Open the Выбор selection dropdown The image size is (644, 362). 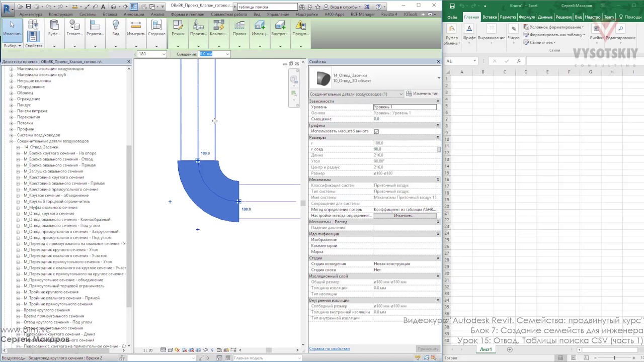[x=12, y=46]
